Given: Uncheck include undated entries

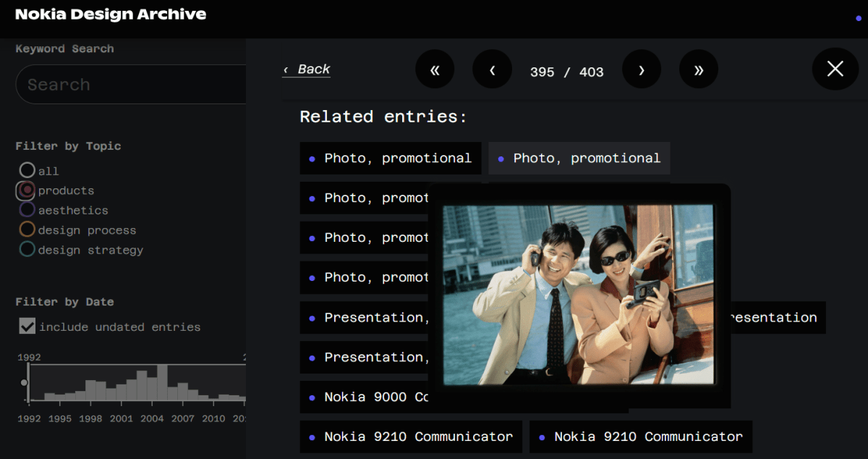Looking at the screenshot, I should point(27,326).
